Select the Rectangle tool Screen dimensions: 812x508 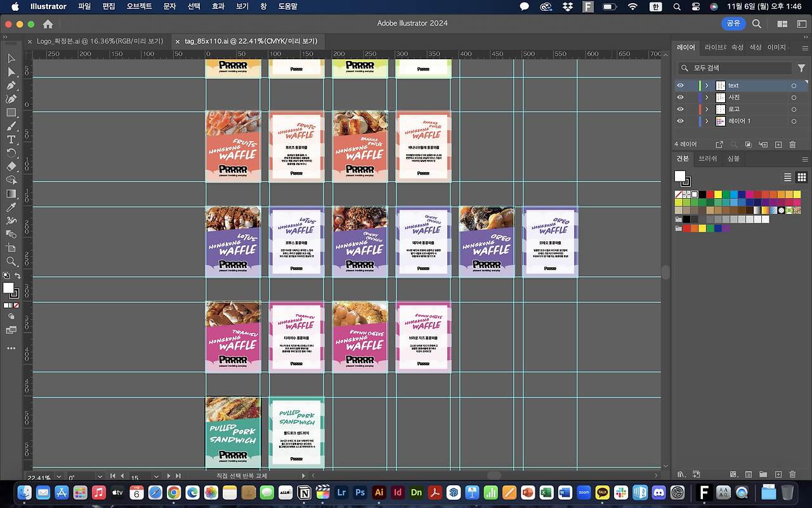(x=11, y=112)
